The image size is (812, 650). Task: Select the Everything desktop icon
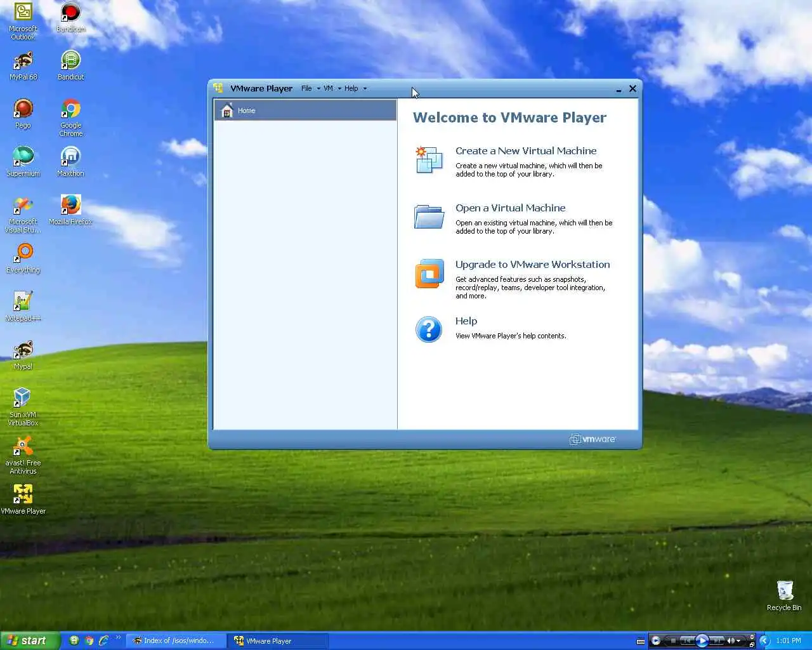[23, 259]
